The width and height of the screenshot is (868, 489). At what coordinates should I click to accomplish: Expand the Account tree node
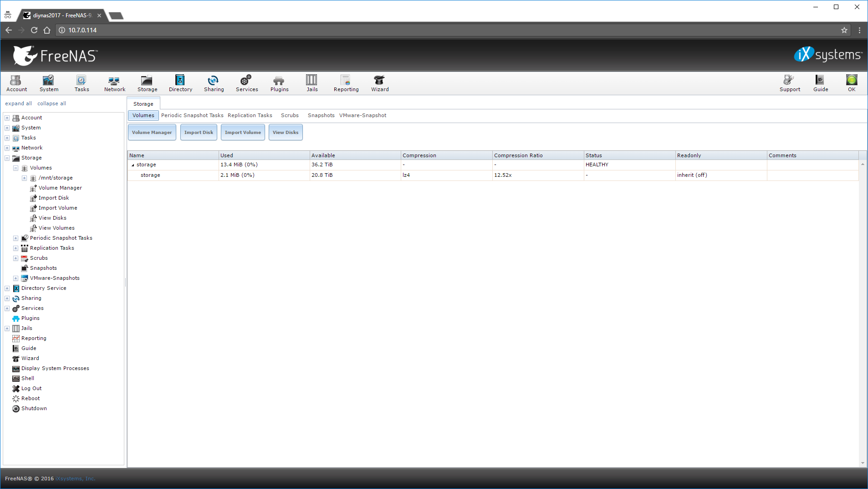pos(7,118)
